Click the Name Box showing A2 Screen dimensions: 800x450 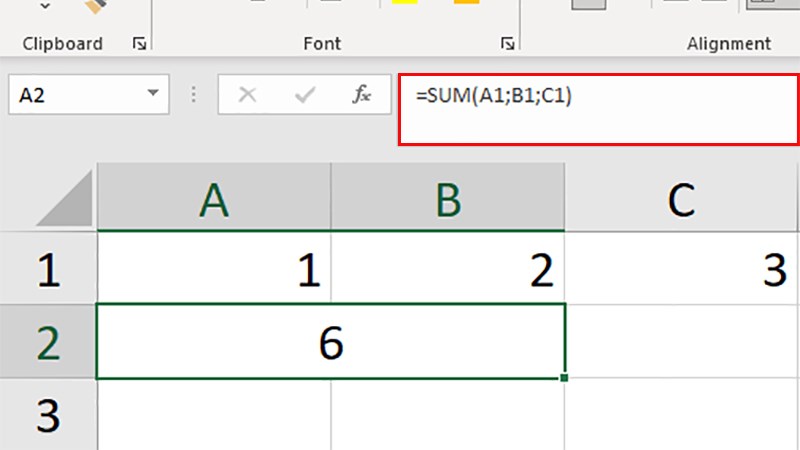click(75, 96)
